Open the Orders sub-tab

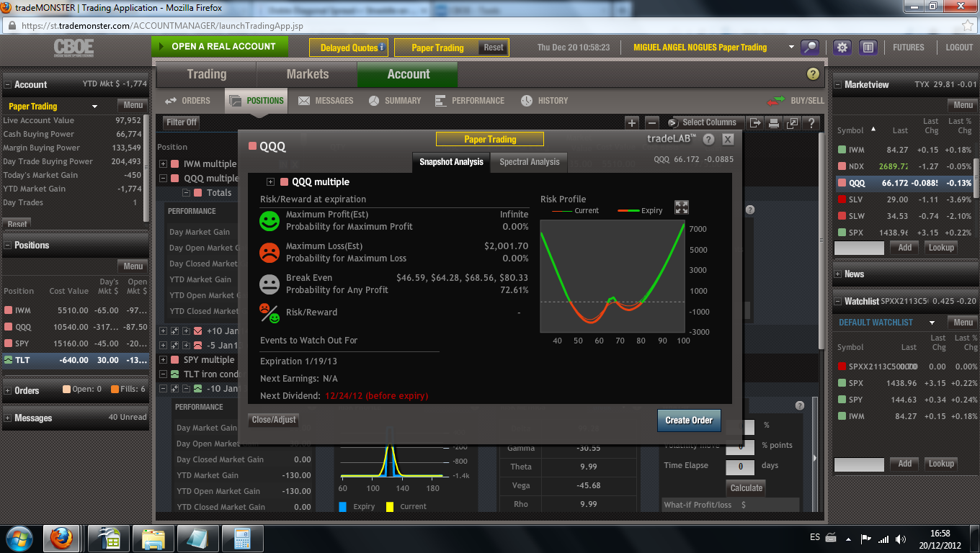coord(187,101)
